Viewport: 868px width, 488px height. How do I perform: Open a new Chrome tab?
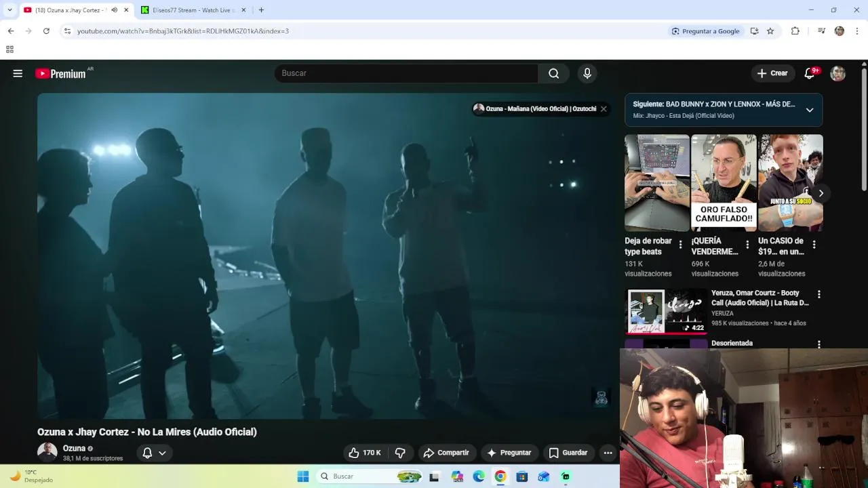(x=261, y=10)
